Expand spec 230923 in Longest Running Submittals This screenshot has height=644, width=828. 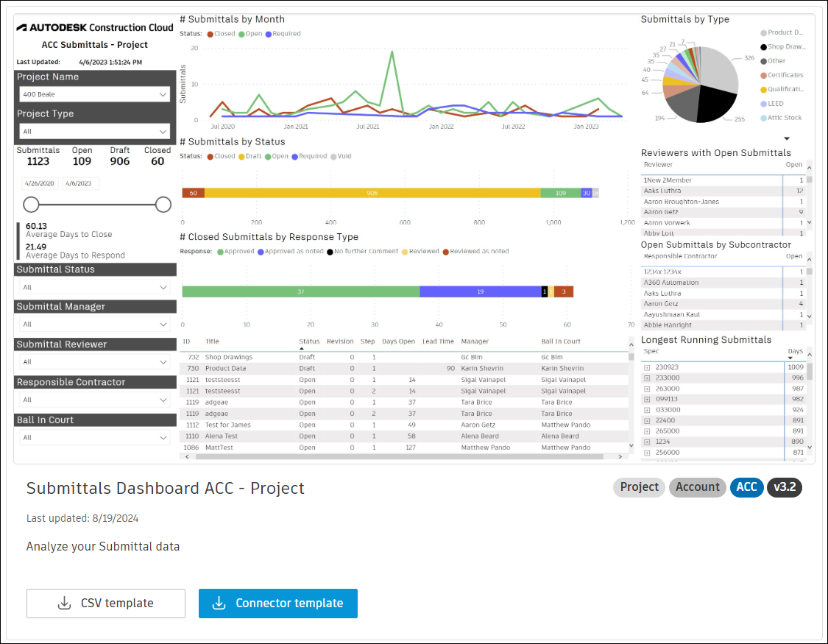coord(647,367)
